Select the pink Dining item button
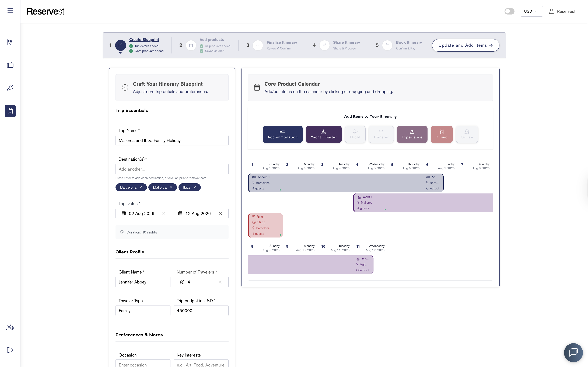This screenshot has width=588, height=367. [x=441, y=134]
